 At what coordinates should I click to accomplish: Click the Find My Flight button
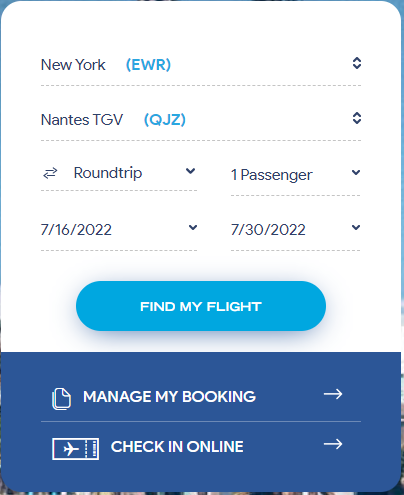201,306
